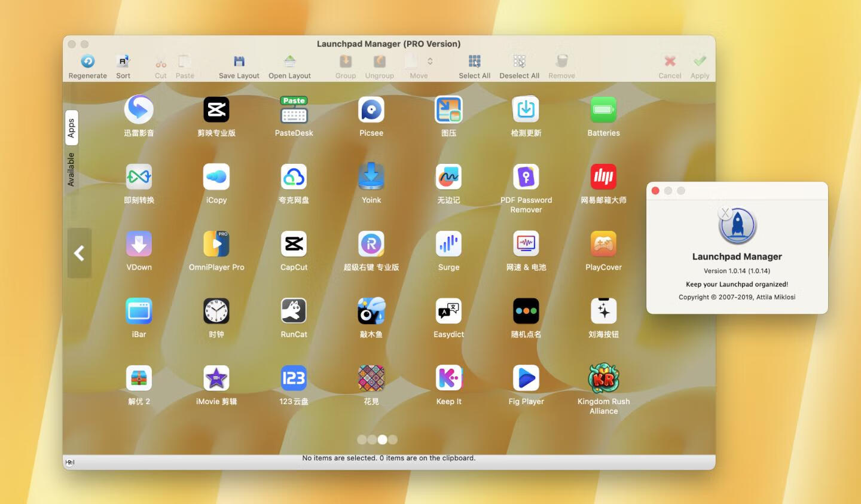Select the Surge app icon
Screen dimensions: 861x504
(449, 244)
